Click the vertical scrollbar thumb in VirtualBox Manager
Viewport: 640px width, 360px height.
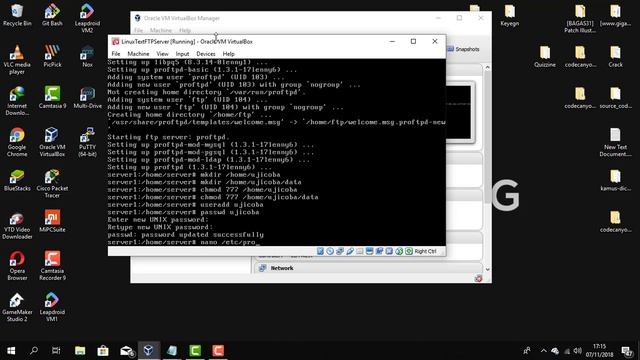[x=487, y=137]
